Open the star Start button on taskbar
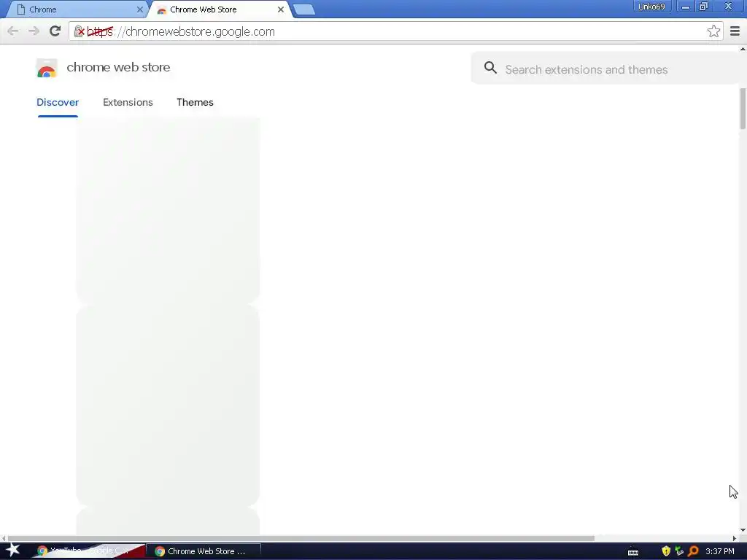The image size is (747, 560). pos(12,551)
